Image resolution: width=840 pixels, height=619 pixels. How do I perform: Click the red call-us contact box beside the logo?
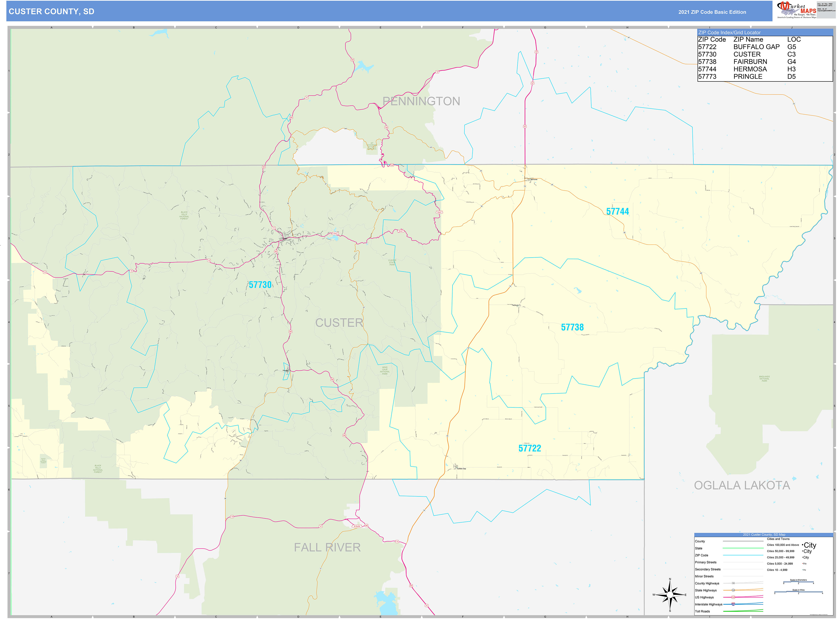827,9
